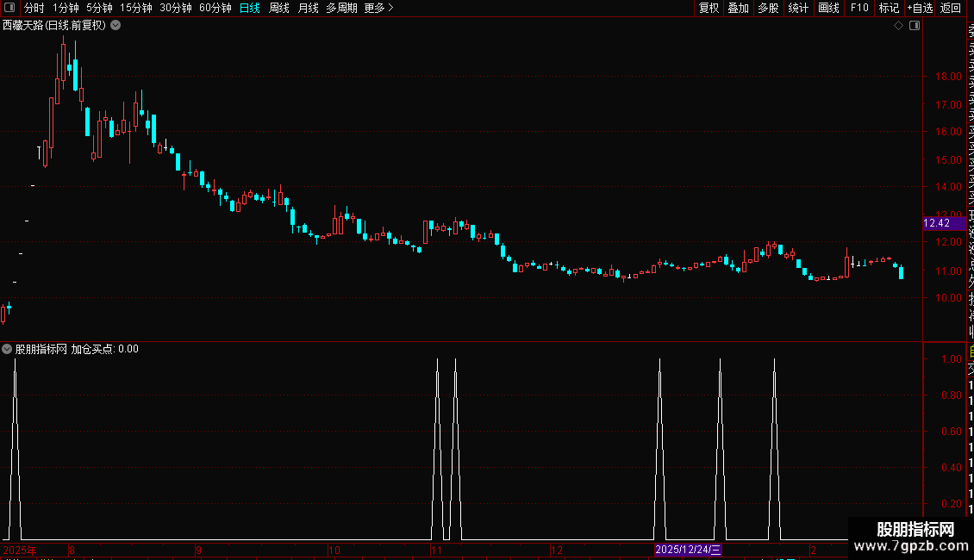The height and width of the screenshot is (560, 974).
Task: Click the 12.42 price label on axis
Action: tap(945, 223)
